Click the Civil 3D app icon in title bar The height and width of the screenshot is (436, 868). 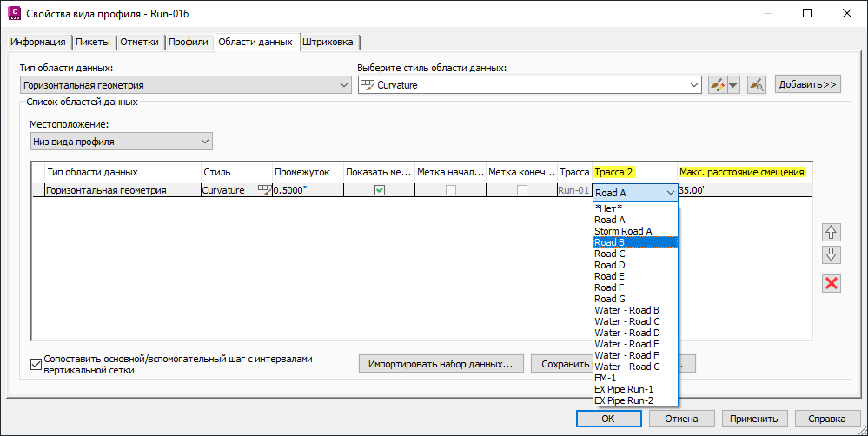(x=15, y=13)
